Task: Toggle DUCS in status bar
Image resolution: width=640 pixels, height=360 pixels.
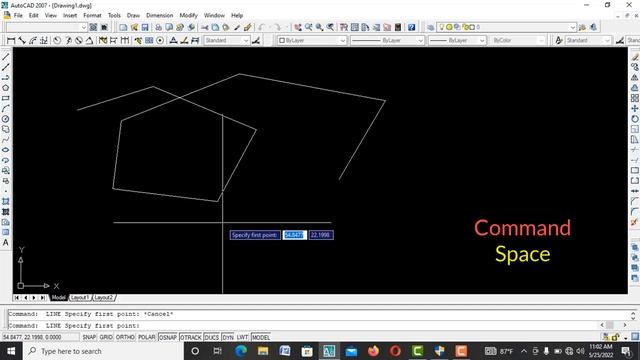Action: point(211,337)
